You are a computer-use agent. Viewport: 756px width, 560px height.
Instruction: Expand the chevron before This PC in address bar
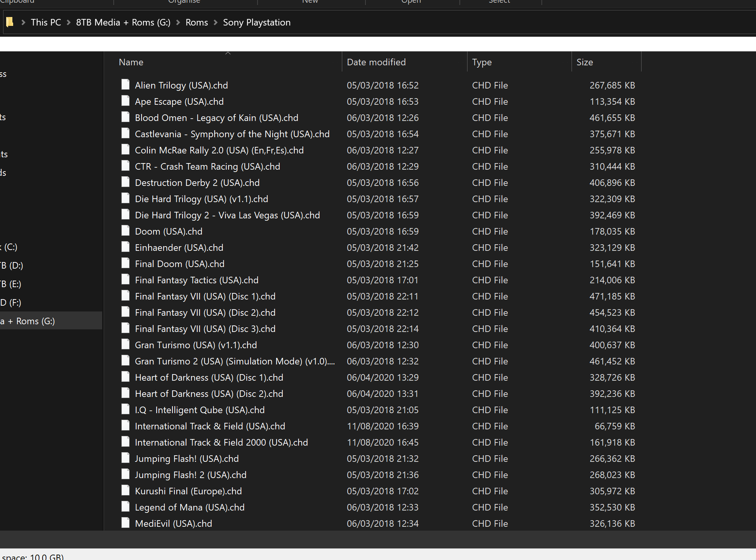coord(23,22)
